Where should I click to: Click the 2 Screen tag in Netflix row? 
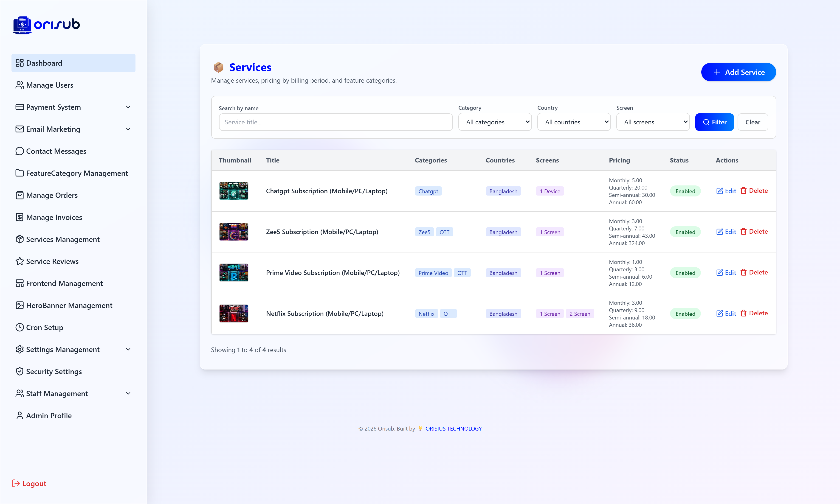point(580,314)
